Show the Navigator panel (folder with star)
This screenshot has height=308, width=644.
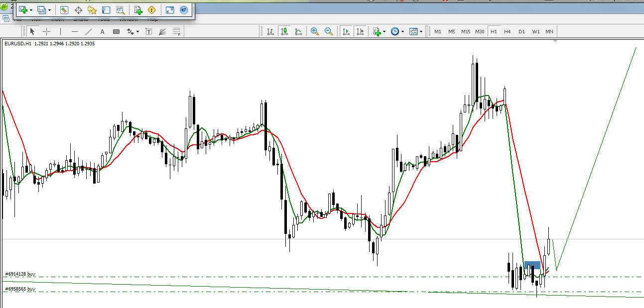92,10
